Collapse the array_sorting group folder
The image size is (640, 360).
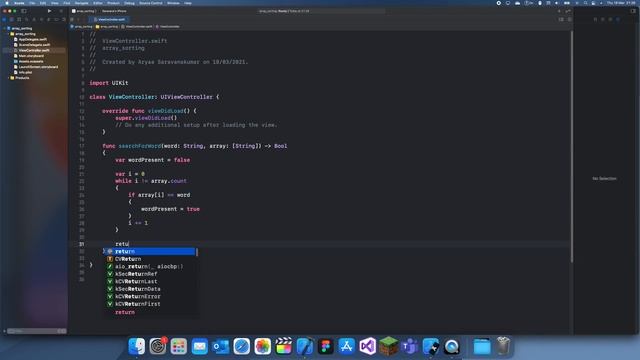point(9,34)
